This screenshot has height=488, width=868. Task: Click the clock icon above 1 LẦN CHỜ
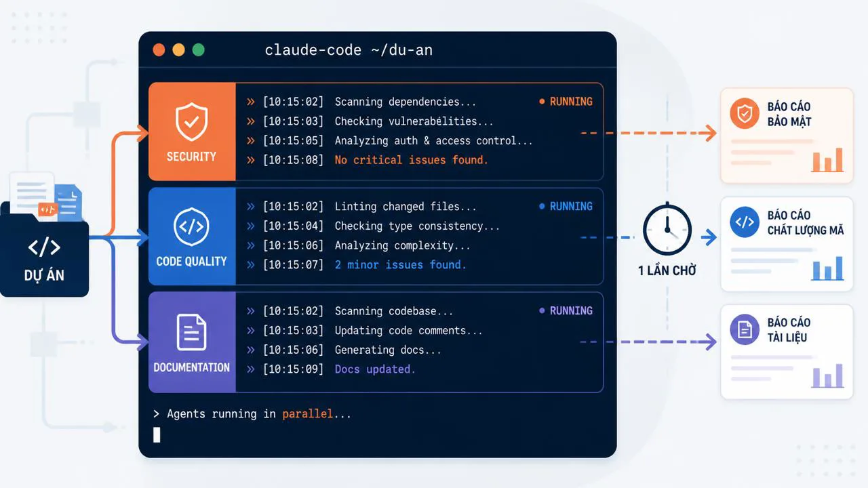pyautogui.click(x=667, y=230)
